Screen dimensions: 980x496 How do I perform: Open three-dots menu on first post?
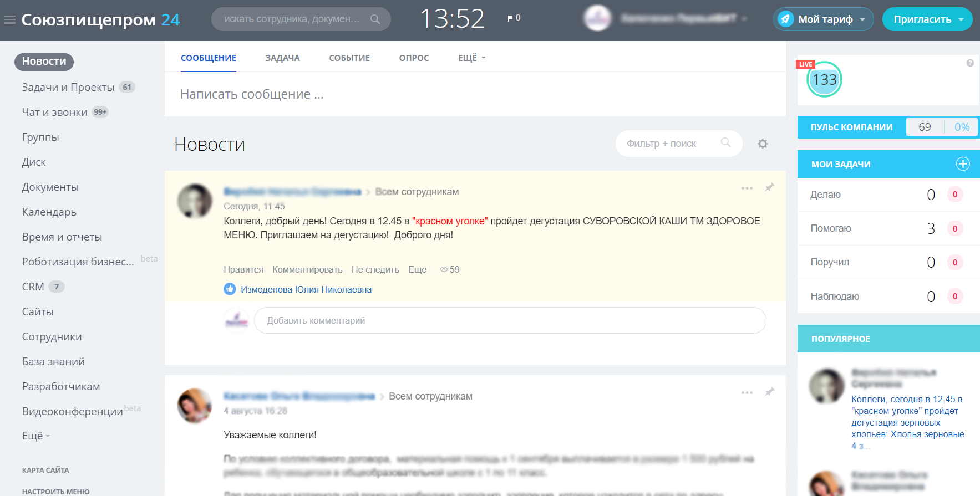[747, 188]
